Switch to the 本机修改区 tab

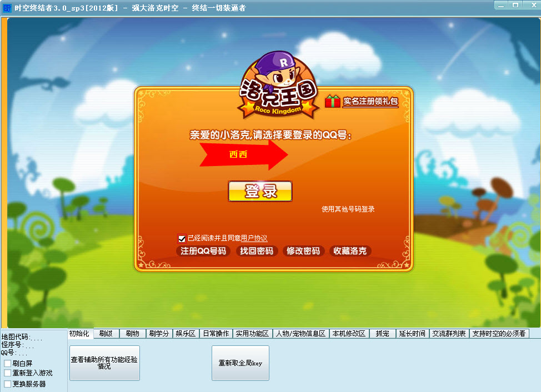[349, 333]
